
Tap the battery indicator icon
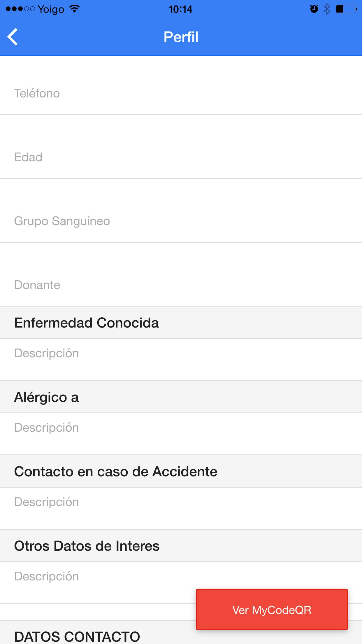click(x=346, y=9)
